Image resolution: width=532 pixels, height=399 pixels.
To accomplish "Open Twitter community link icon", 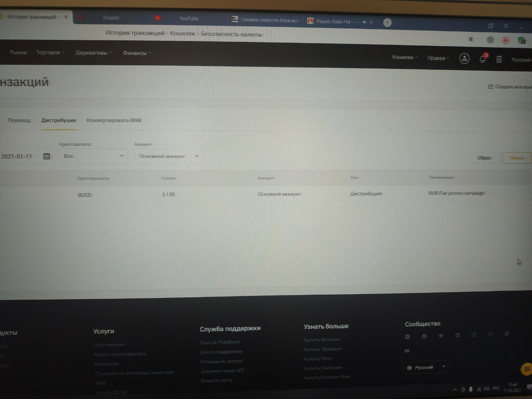I will coord(441,335).
